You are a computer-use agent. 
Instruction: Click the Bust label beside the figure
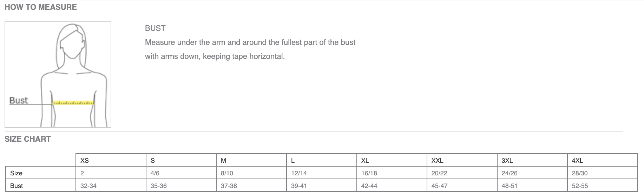pyautogui.click(x=19, y=100)
